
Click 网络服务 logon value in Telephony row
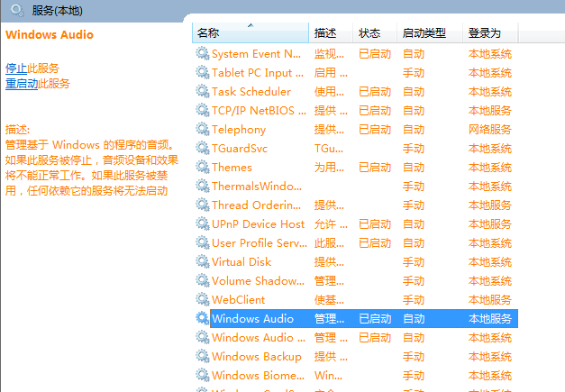(x=490, y=130)
